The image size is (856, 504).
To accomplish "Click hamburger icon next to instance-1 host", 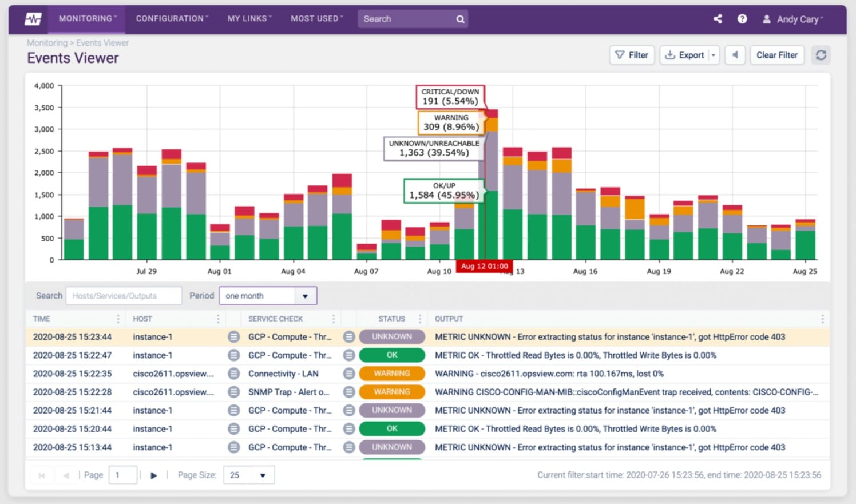I will [233, 337].
